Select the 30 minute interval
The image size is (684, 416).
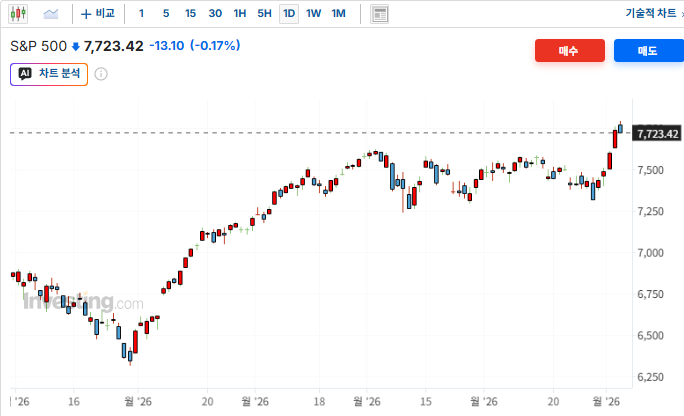[215, 14]
